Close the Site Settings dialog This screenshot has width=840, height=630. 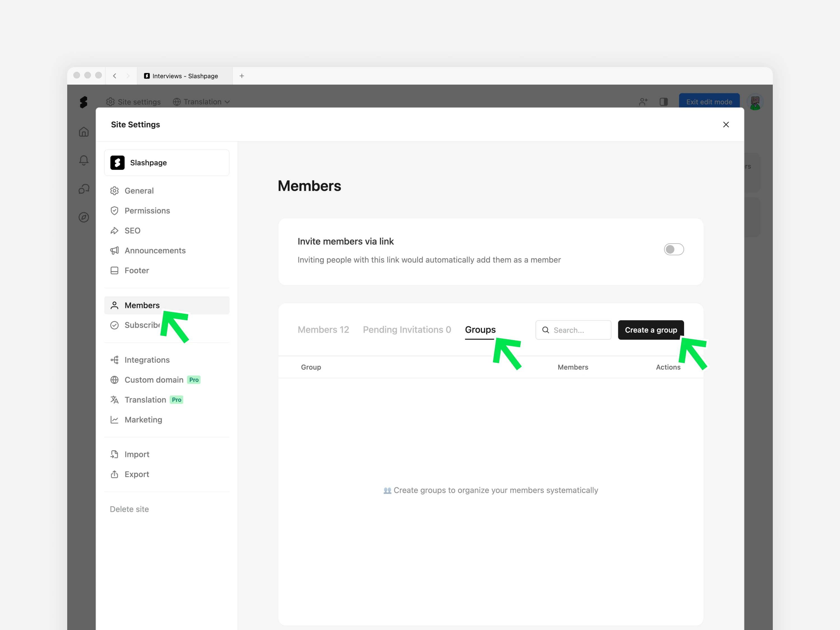click(x=726, y=125)
